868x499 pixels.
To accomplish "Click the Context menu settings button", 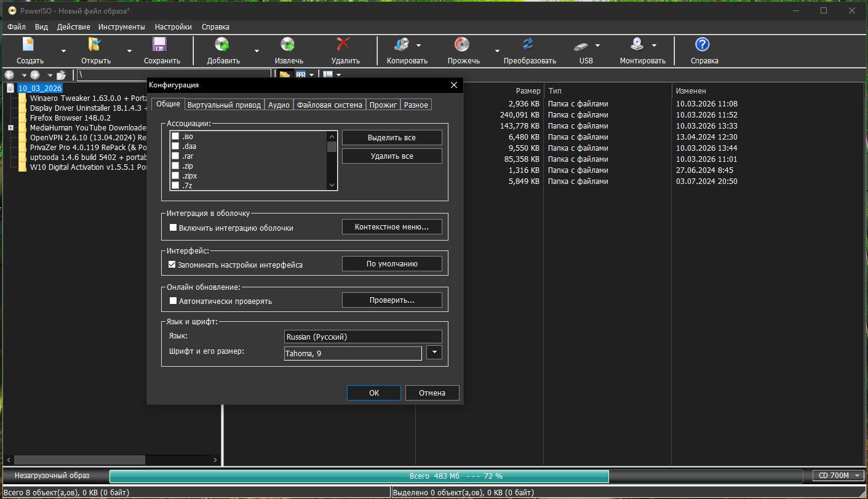I will [392, 227].
